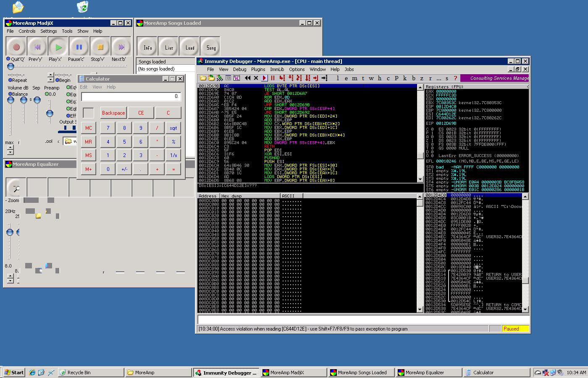The height and width of the screenshot is (378, 588).
Task: Click the CE button in Calculator
Action: pyautogui.click(x=141, y=113)
